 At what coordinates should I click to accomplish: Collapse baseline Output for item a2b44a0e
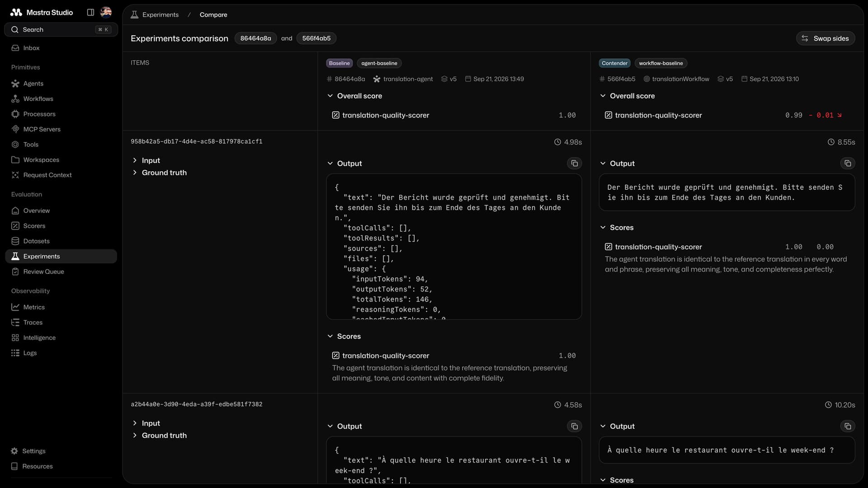tap(344, 427)
